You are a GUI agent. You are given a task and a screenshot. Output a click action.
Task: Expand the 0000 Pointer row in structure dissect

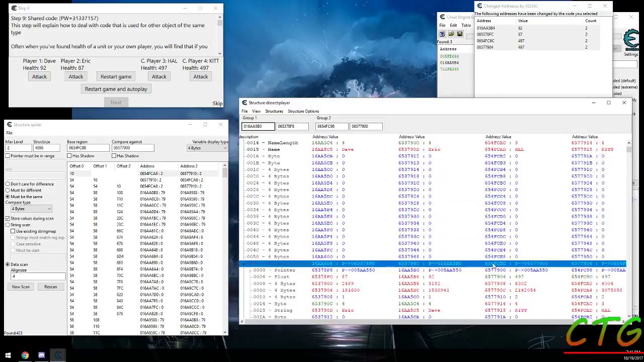pyautogui.click(x=250, y=270)
